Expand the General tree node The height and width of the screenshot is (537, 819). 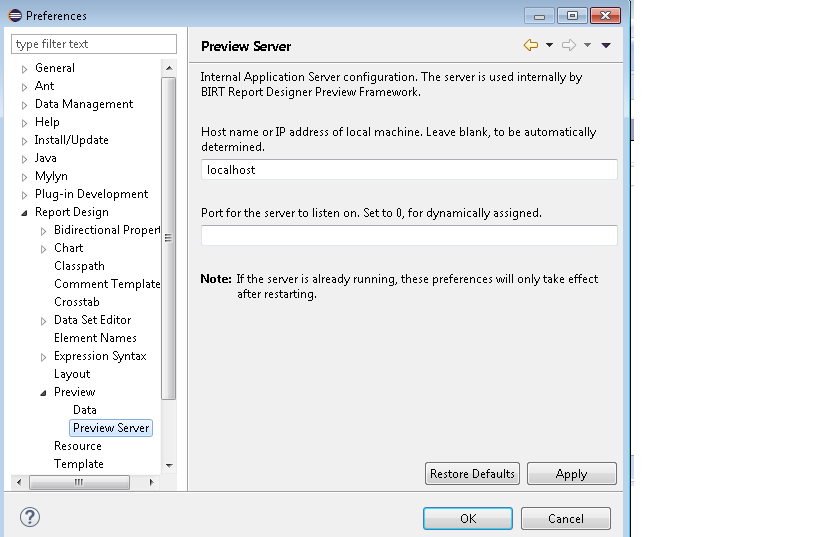(24, 69)
